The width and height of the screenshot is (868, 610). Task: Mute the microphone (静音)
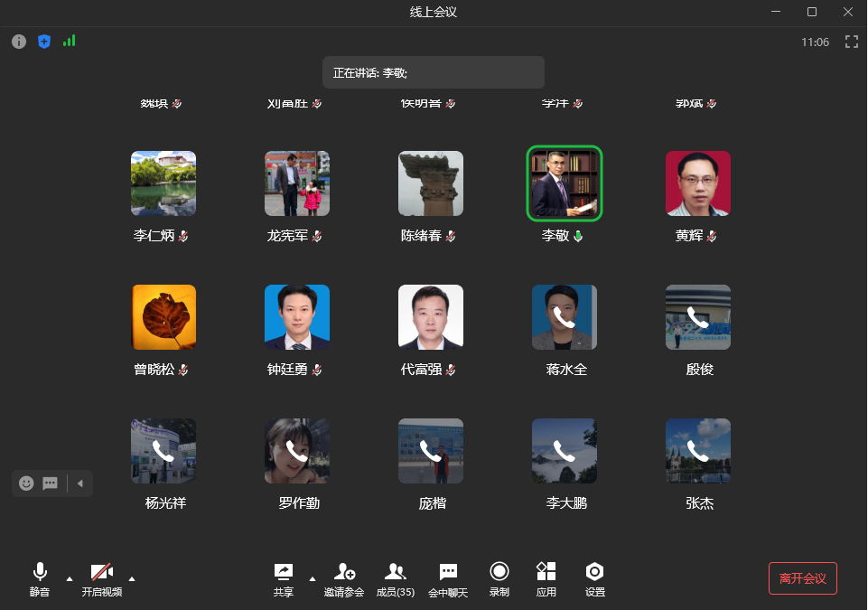click(40, 578)
